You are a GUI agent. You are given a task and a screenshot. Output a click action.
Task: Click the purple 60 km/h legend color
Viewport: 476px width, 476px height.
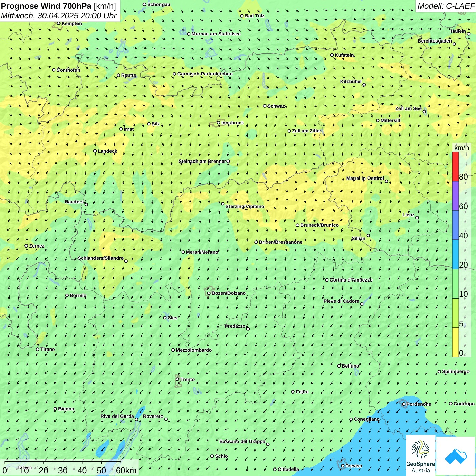coord(455,196)
